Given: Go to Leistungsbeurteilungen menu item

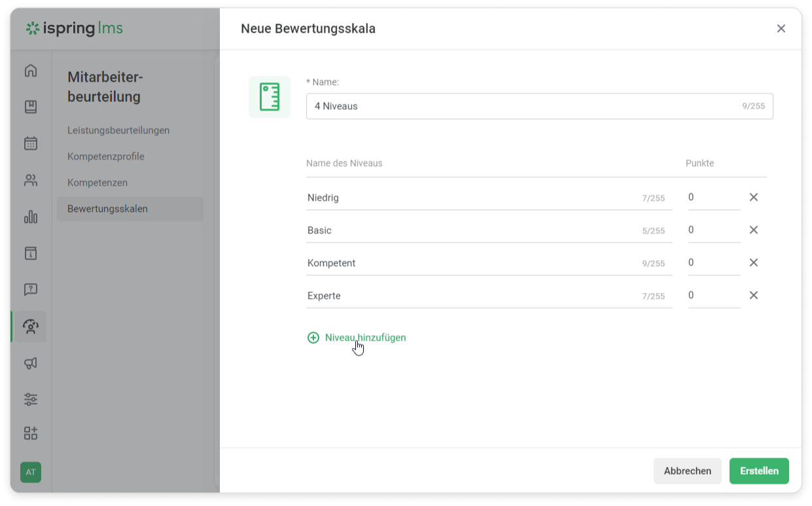Looking at the screenshot, I should pyautogui.click(x=118, y=130).
